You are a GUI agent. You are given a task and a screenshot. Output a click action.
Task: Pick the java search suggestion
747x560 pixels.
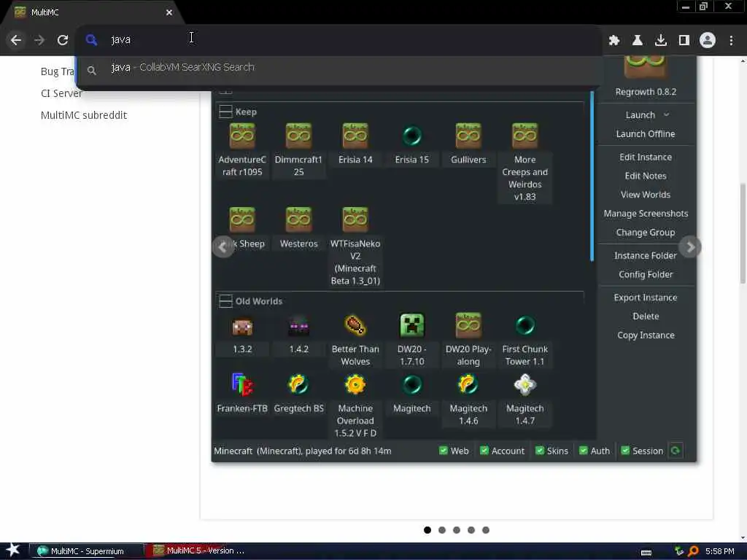[338, 69]
